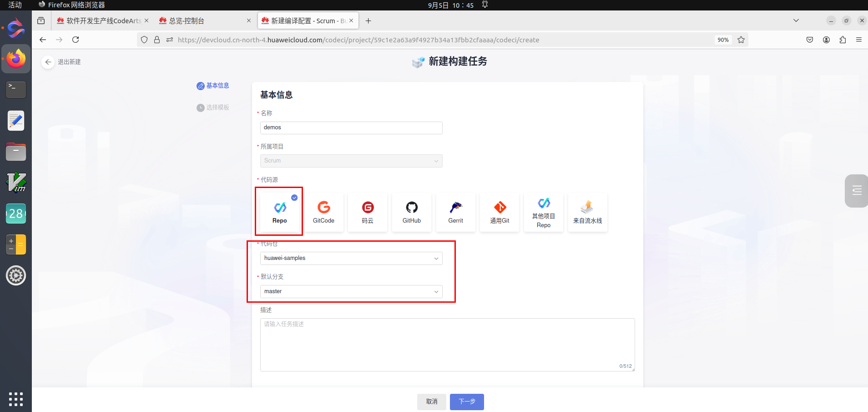Click the 取消 button
The height and width of the screenshot is (412, 868).
pyautogui.click(x=432, y=402)
